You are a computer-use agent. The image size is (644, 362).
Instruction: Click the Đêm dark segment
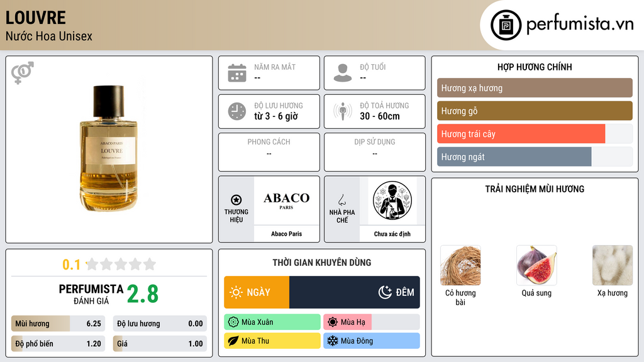pos(355,292)
